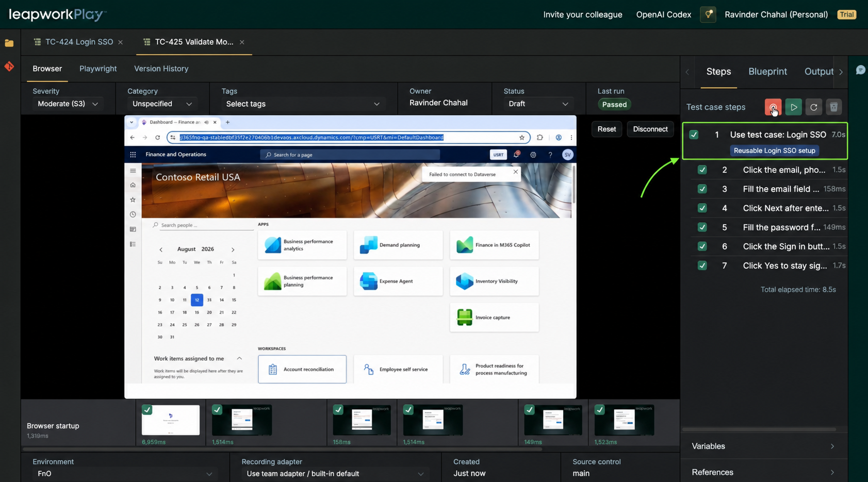Viewport: 868px width, 482px height.
Task: Collapse Work items assigned to me
Action: coord(239,358)
